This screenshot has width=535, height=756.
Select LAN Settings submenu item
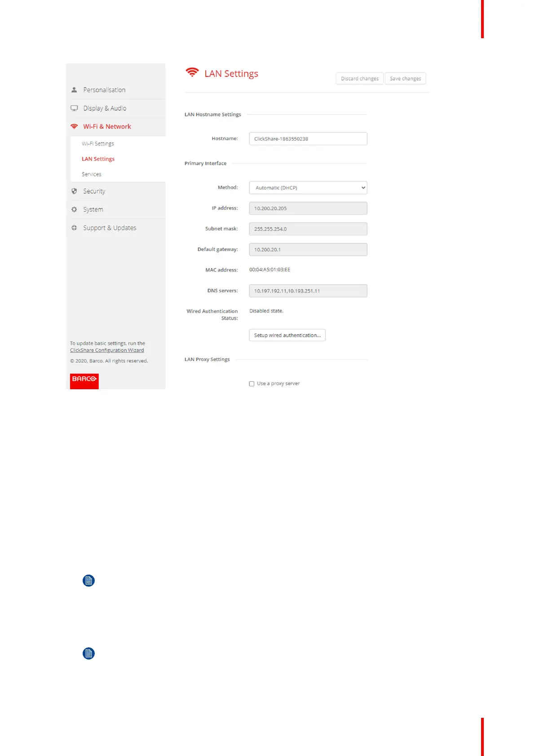point(98,159)
